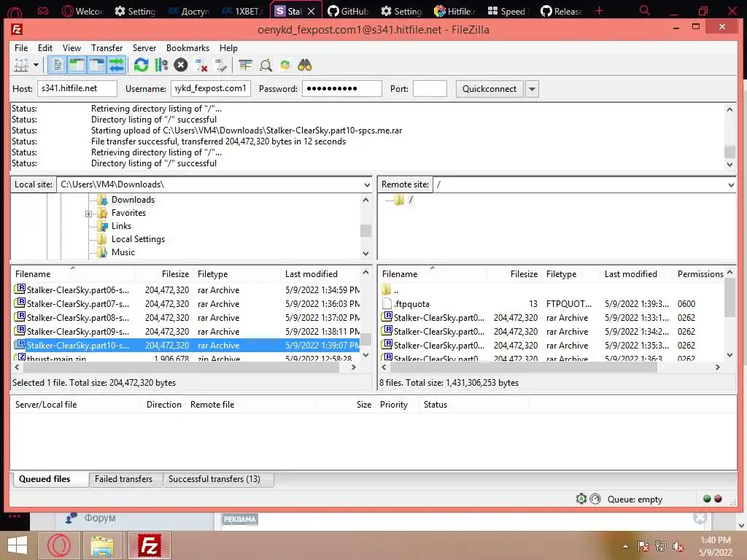Click the Quickconnect button
747x560 pixels.
(489, 88)
